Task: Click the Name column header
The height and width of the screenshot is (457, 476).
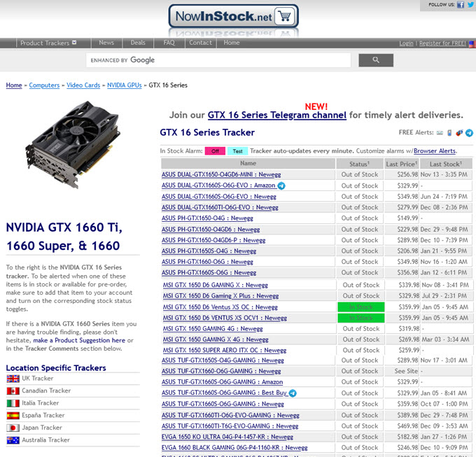Action: [248, 164]
